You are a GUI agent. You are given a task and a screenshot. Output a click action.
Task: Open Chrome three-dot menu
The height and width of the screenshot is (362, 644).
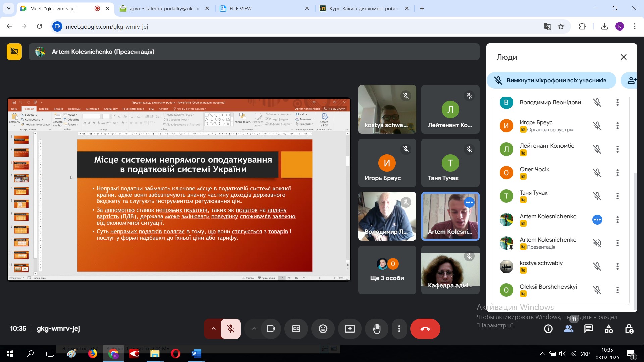click(x=635, y=26)
